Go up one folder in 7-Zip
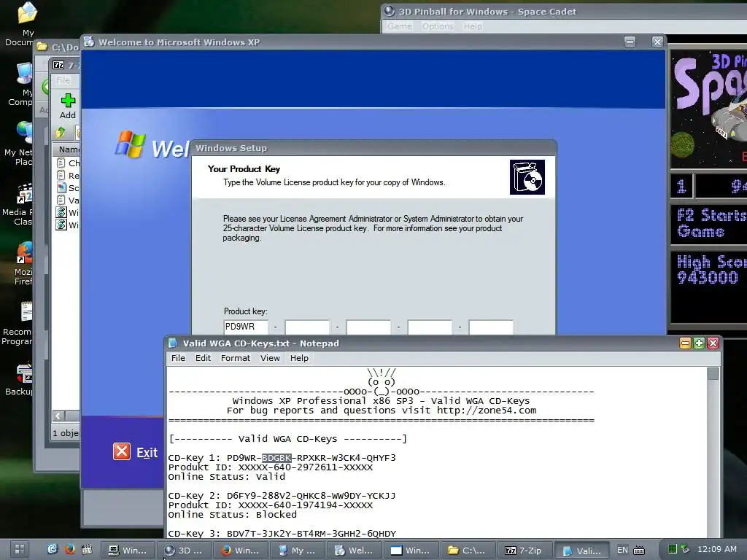 (x=61, y=133)
